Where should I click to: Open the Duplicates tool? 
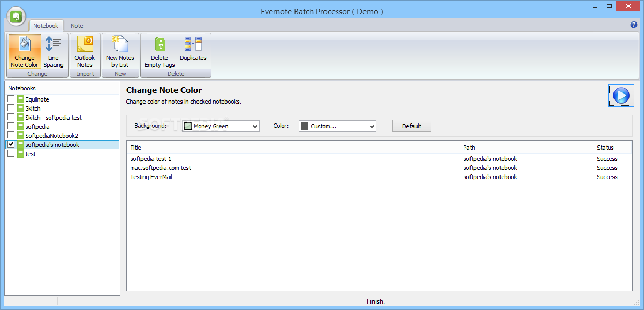click(193, 49)
